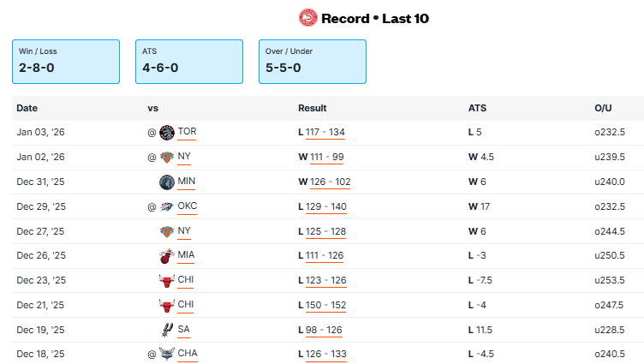Viewport: 644px width, 364px height.
Task: Click the Heat logo on Dec 26 row
Action: (x=167, y=256)
